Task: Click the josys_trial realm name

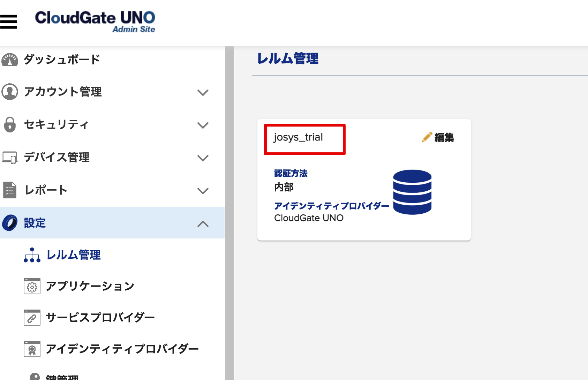Action: 298,137
